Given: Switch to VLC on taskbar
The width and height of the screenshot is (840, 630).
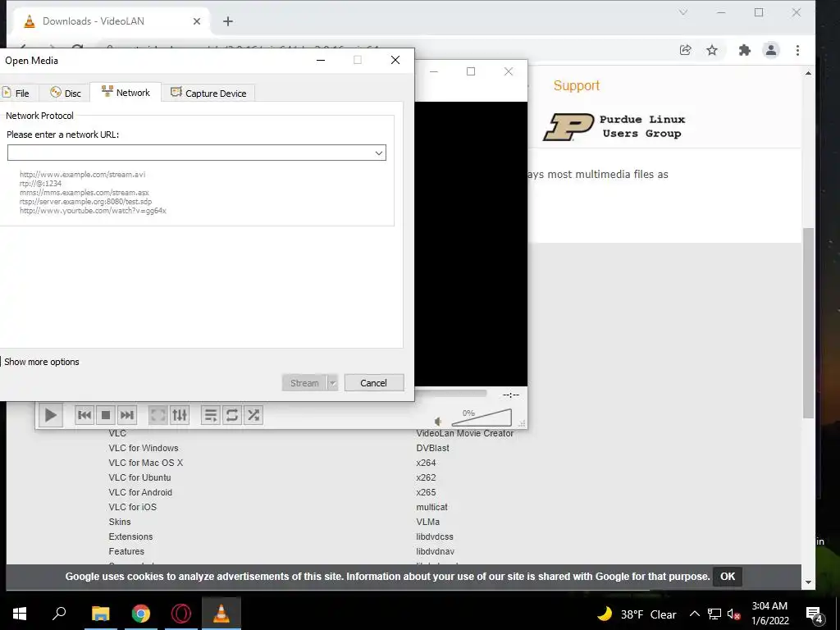Looking at the screenshot, I should point(221,614).
